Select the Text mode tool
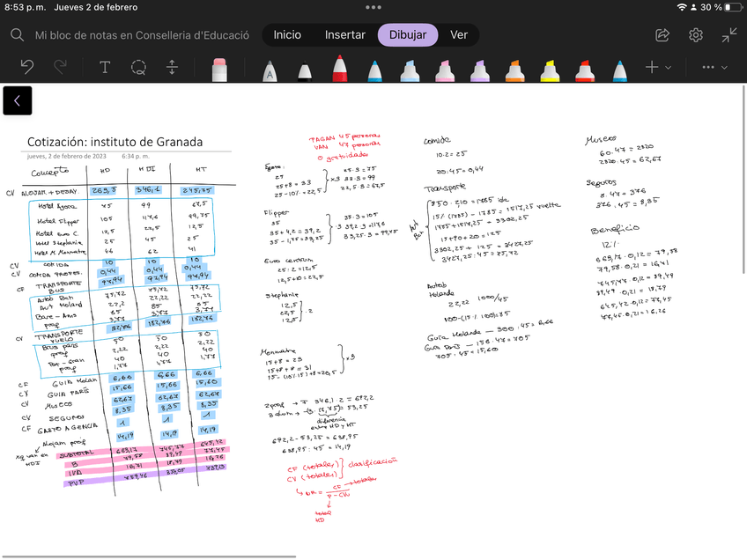 pos(105,67)
